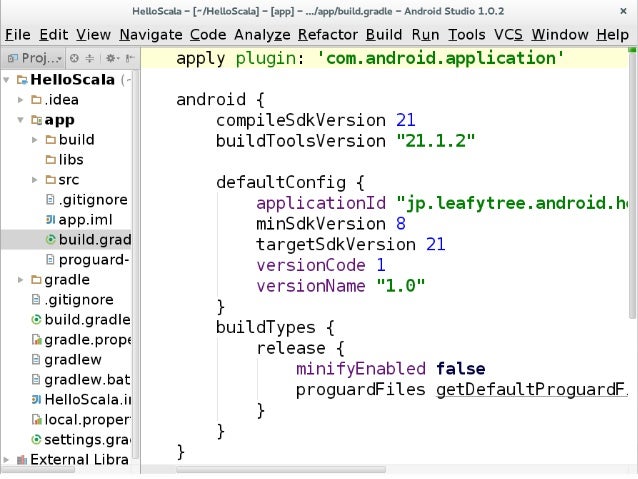638x479 pixels.
Task: Click the app module folder icon
Action: [36, 120]
